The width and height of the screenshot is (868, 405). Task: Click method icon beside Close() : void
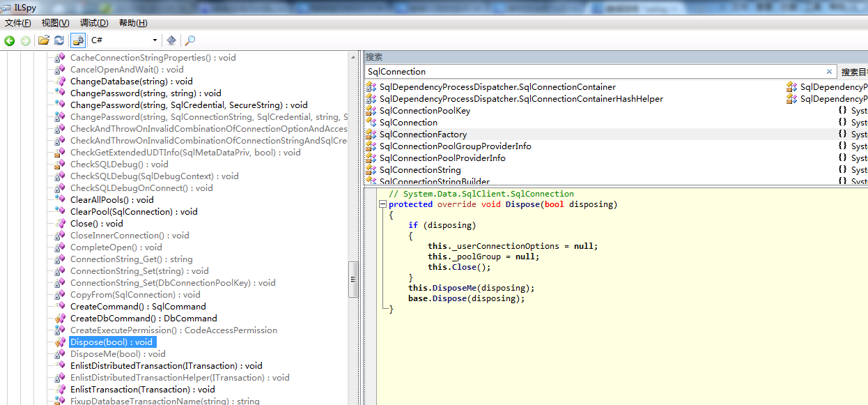(x=61, y=224)
